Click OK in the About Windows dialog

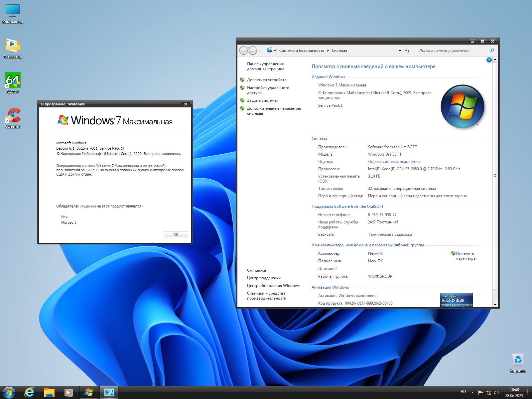[x=176, y=235]
